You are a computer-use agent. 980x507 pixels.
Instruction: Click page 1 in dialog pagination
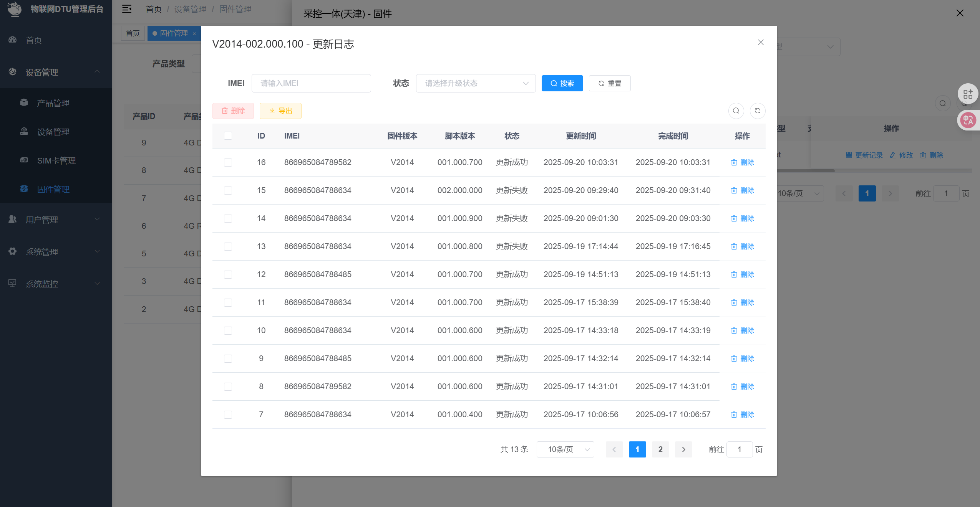(x=637, y=449)
